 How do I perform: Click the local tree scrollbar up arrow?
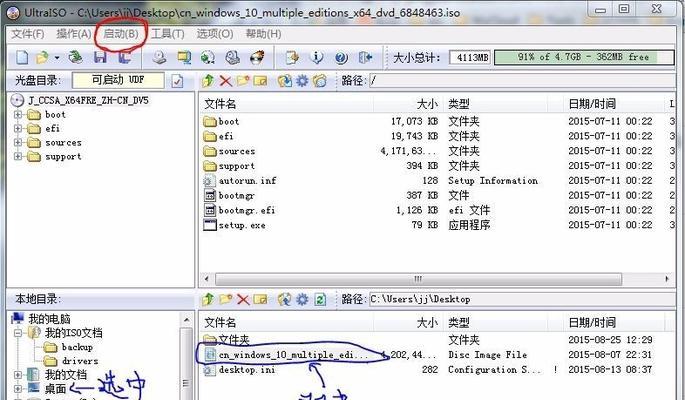coord(187,320)
